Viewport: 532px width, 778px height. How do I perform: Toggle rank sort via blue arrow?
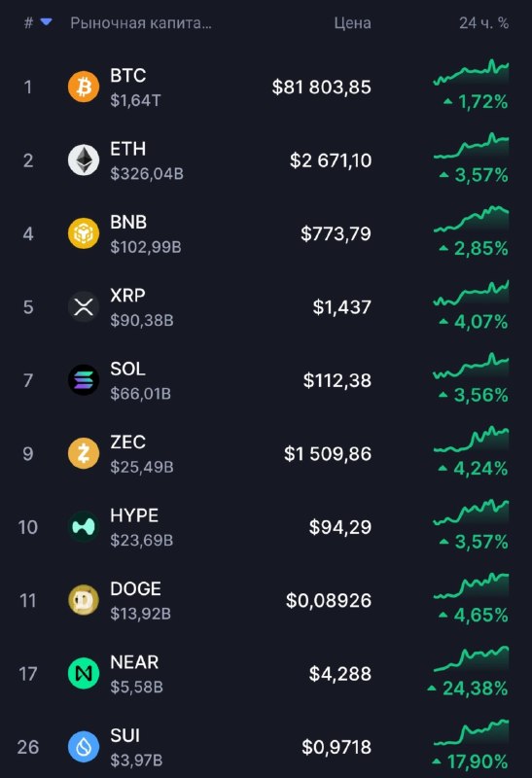[46, 21]
